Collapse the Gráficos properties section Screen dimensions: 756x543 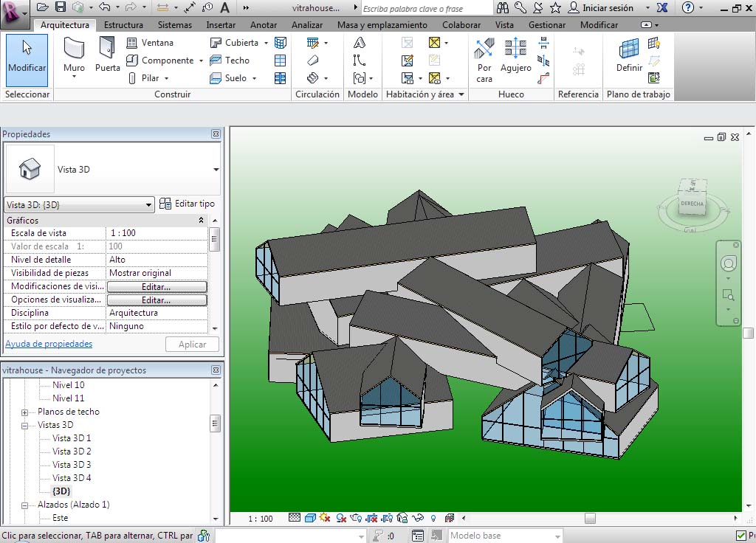click(x=202, y=221)
